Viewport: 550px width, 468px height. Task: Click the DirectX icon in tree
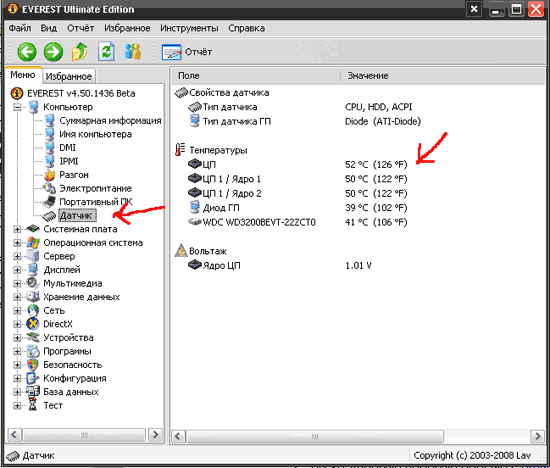pos(33,324)
